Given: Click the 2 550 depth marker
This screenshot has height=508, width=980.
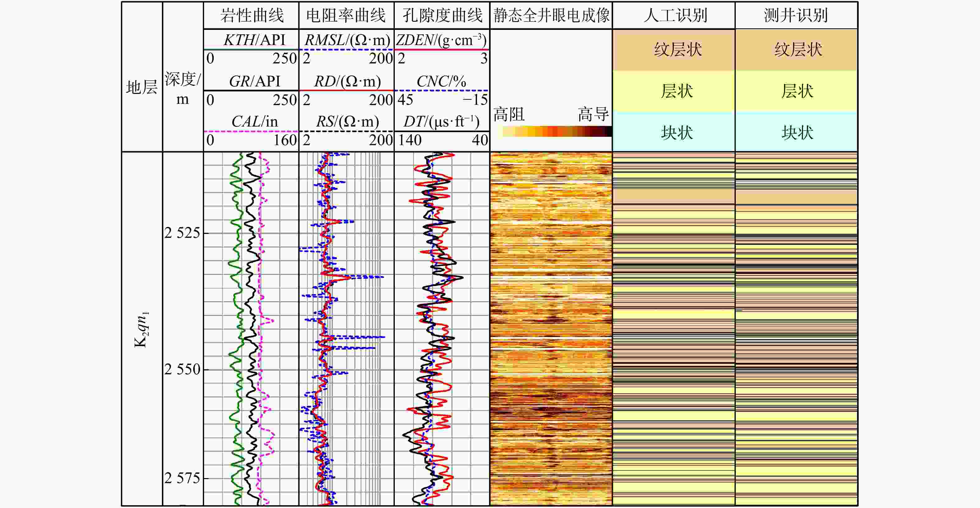Looking at the screenshot, I should click(182, 369).
